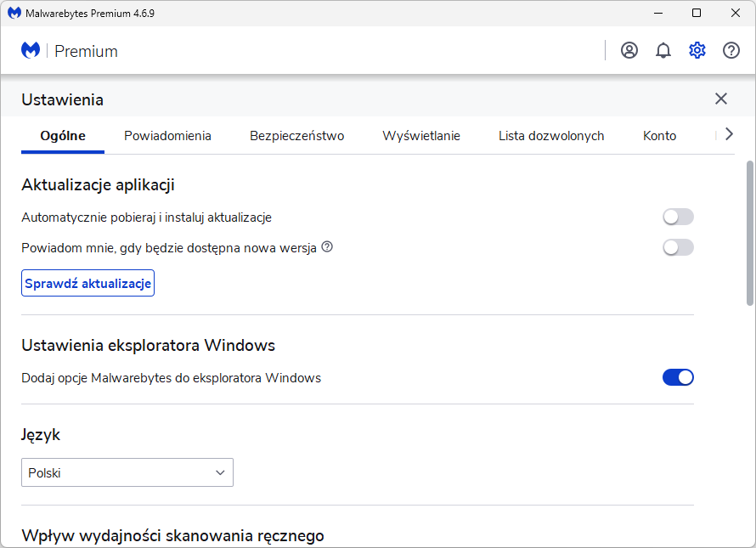Minimize the Malwarebytes window
756x548 pixels.
pos(658,13)
